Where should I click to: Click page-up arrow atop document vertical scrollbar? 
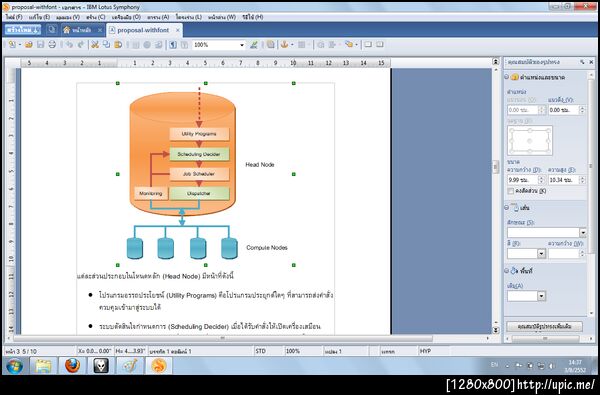496,62
